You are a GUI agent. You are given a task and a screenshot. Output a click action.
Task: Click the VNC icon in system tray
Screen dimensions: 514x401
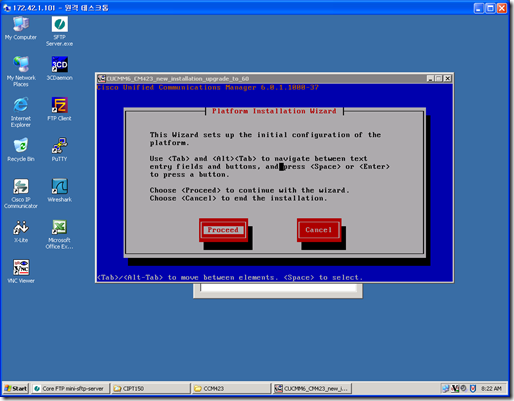[455, 388]
